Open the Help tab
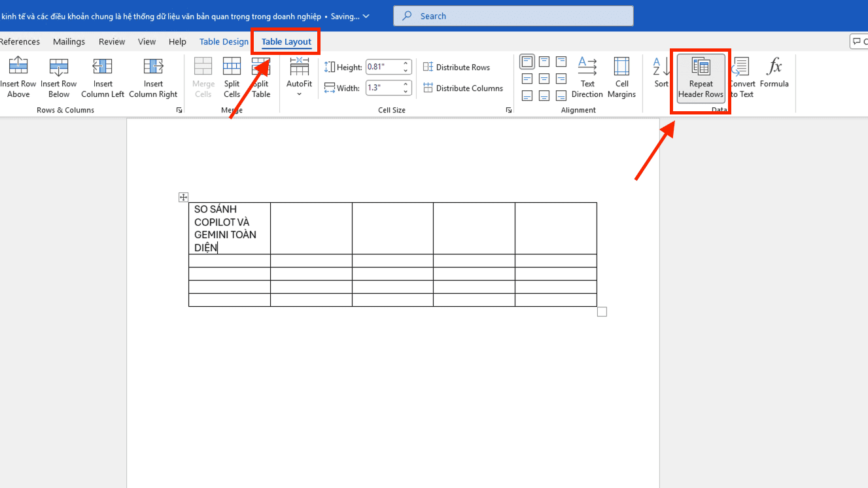The image size is (868, 488). pos(177,42)
